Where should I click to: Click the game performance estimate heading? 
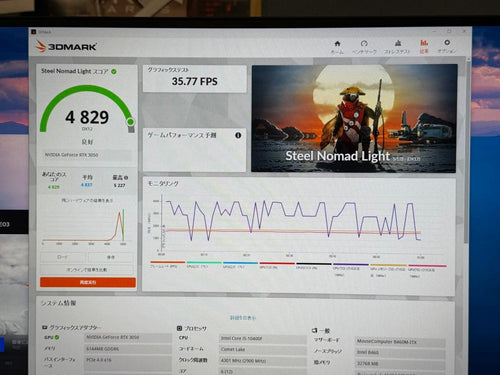click(x=182, y=135)
